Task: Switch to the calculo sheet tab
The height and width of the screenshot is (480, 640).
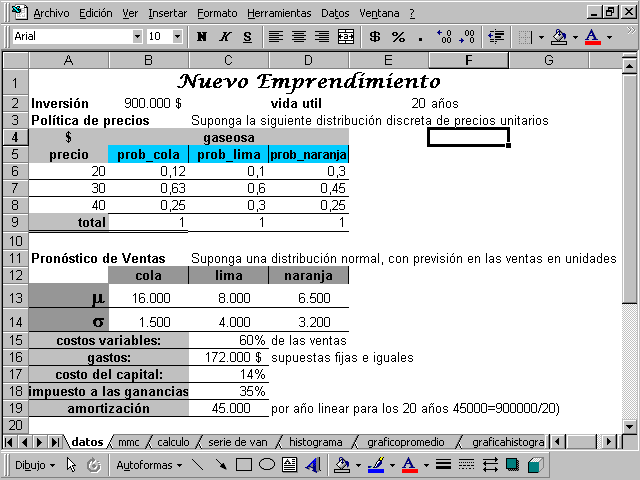Action: pos(173,442)
